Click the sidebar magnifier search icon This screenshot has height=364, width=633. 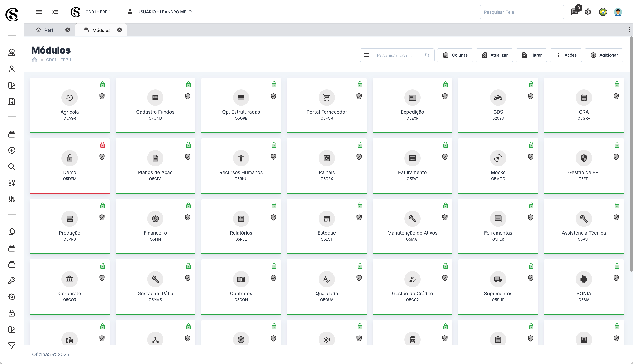pos(12,167)
